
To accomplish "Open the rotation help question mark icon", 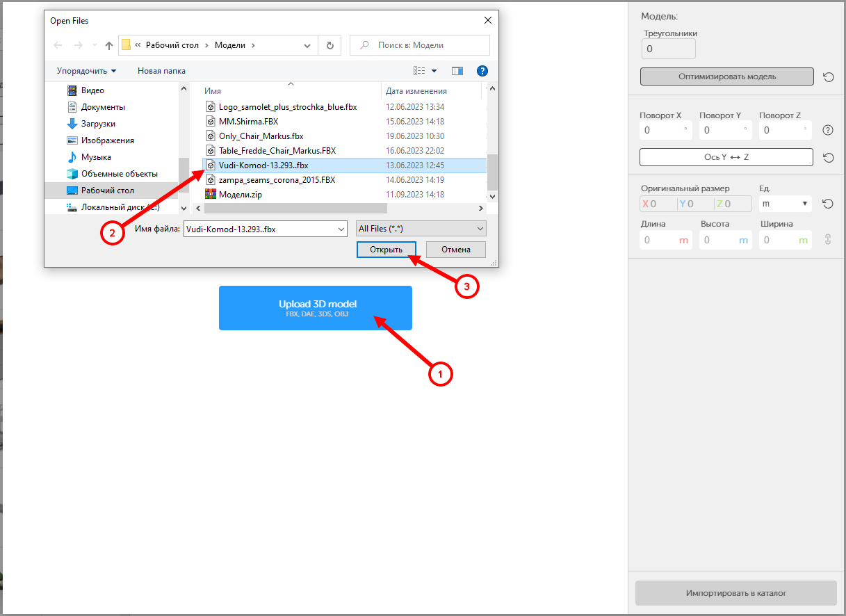I will pos(828,130).
